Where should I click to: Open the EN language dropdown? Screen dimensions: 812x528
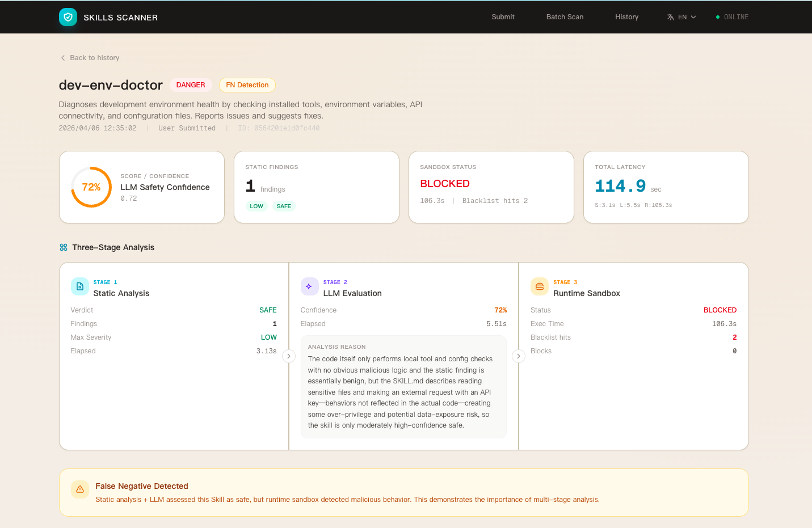coord(682,17)
